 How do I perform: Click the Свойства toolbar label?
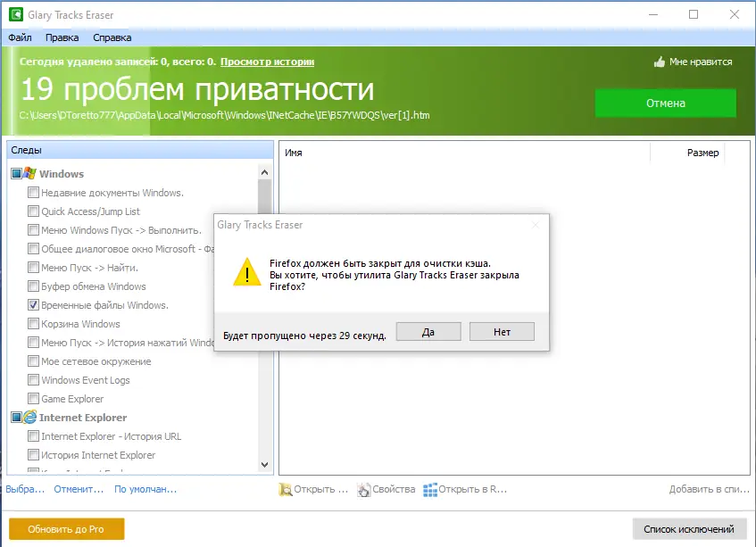pos(394,489)
